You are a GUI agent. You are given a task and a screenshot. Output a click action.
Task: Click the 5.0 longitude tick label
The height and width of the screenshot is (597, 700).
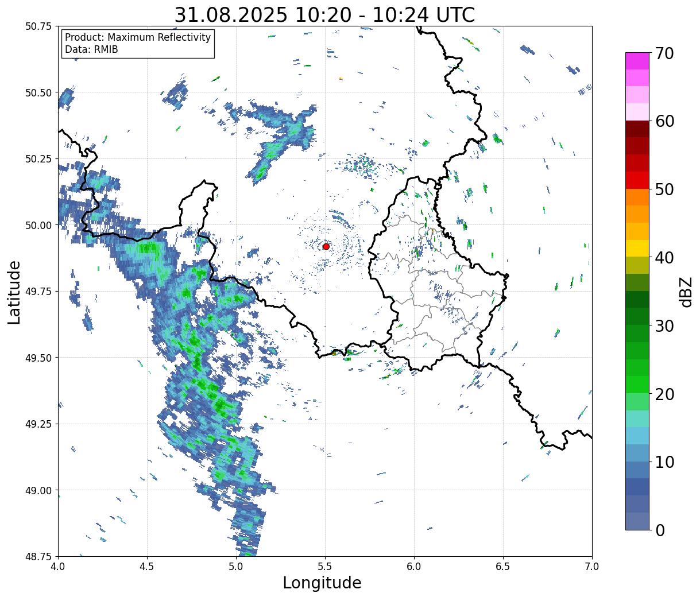coord(236,567)
